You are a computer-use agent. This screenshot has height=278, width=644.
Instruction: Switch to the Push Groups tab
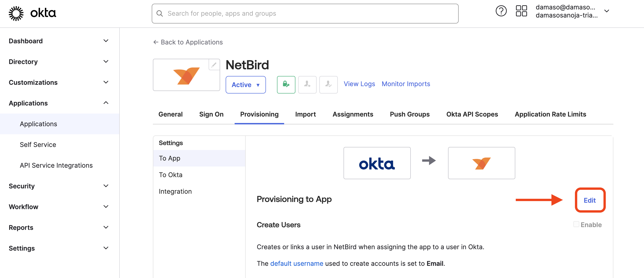coord(410,114)
